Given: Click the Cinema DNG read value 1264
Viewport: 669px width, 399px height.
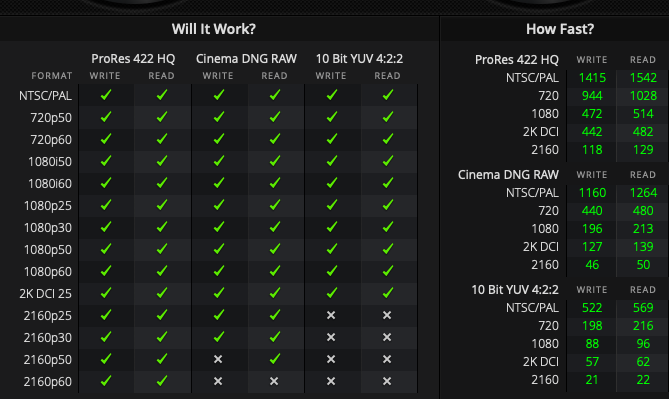Looking at the screenshot, I should coord(643,193).
